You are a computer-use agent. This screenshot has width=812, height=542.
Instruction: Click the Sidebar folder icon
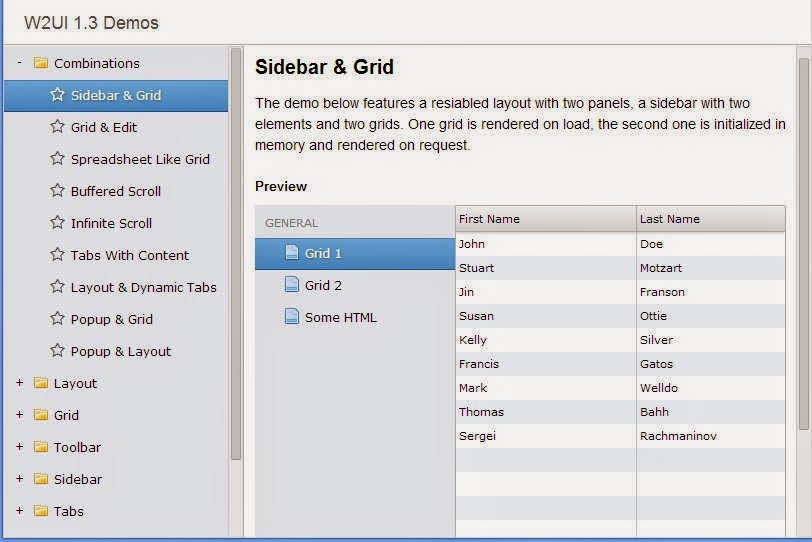point(40,479)
